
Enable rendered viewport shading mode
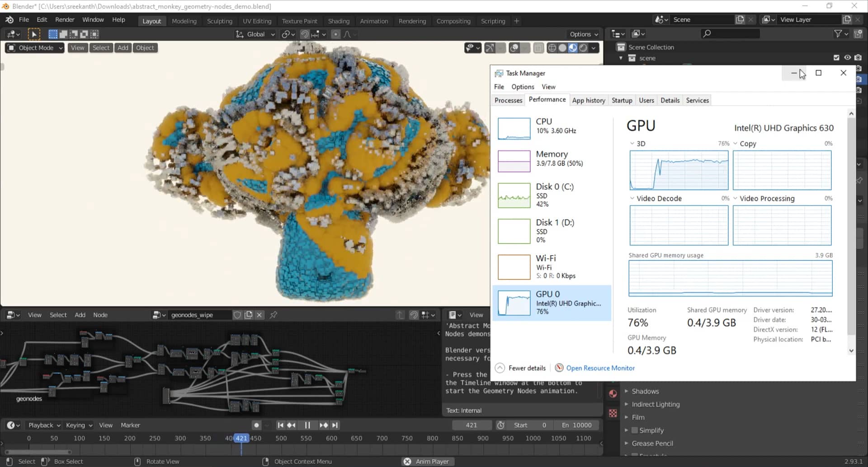click(x=583, y=48)
